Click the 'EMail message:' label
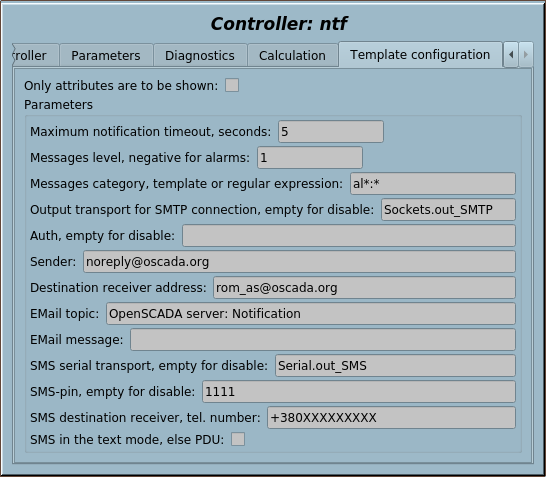This screenshot has width=546, height=477. 77,340
